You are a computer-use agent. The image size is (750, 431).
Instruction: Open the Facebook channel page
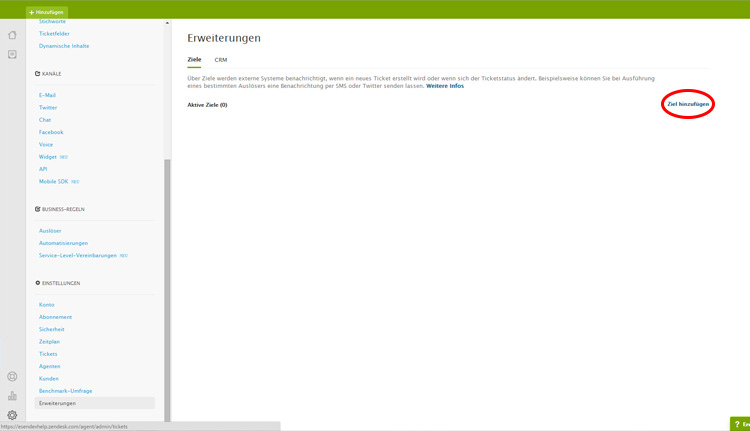point(51,132)
